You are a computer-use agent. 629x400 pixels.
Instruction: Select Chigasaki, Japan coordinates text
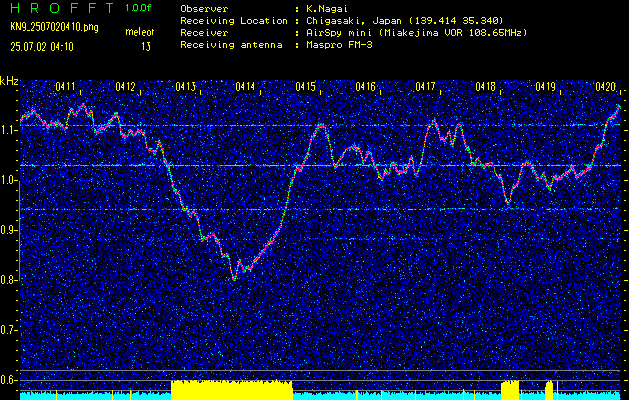404,21
